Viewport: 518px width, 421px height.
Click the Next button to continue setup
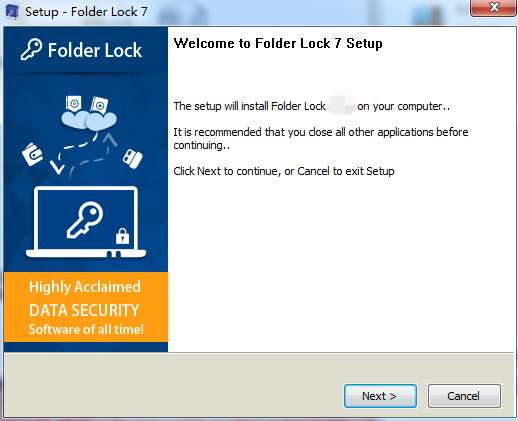click(x=380, y=396)
